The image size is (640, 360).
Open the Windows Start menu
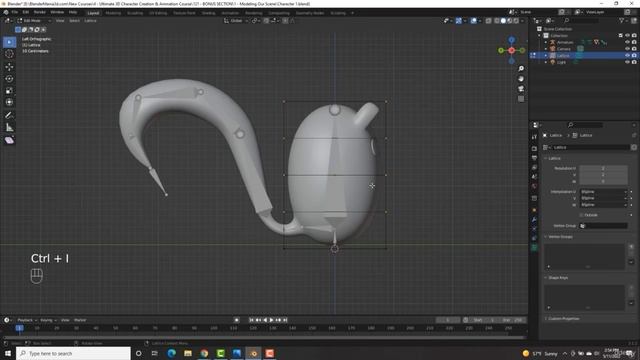tap(8, 353)
